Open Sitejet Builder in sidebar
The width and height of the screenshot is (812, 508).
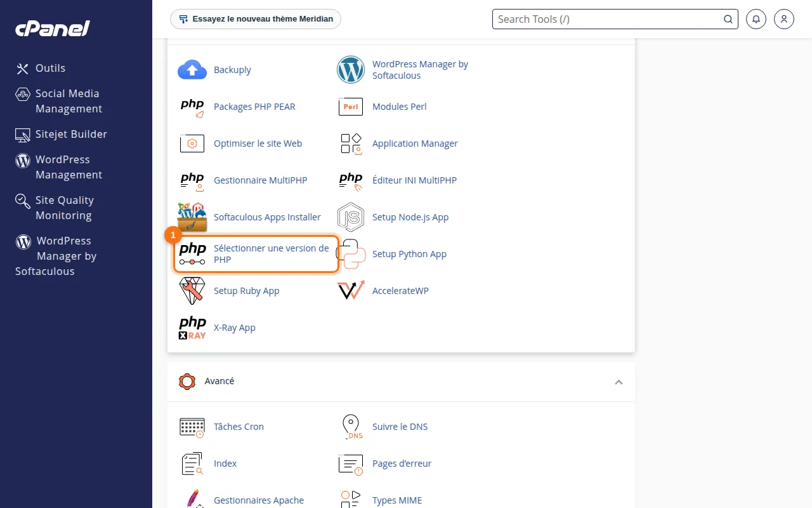tap(62, 134)
